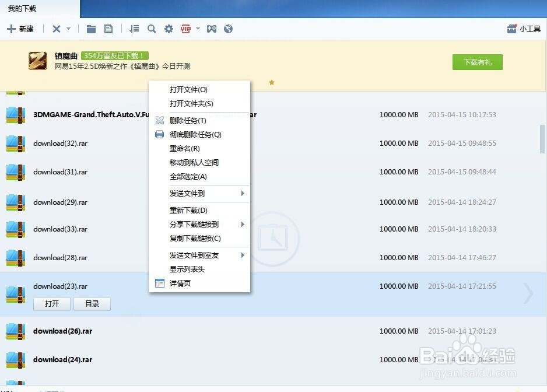
Task: Click the green 下载有礼 button
Action: point(477,62)
